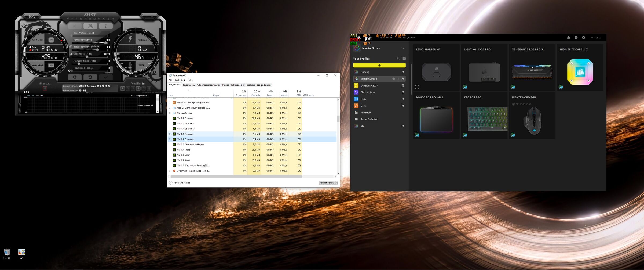Open the Nightsword RGB mouse device
Viewport: 644px width, 270px height.
[x=532, y=116]
